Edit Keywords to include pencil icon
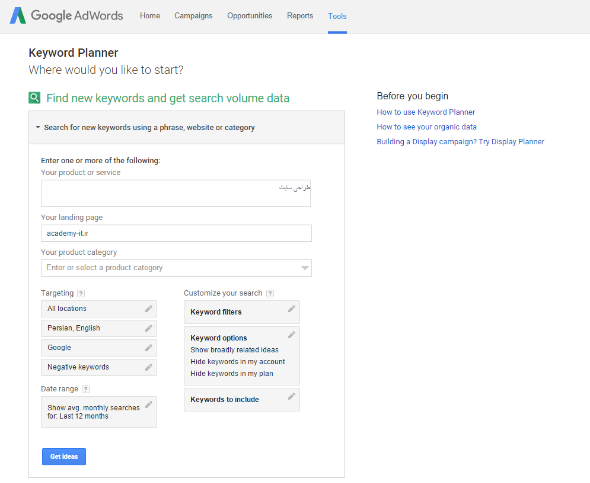The image size is (590, 483). point(292,396)
